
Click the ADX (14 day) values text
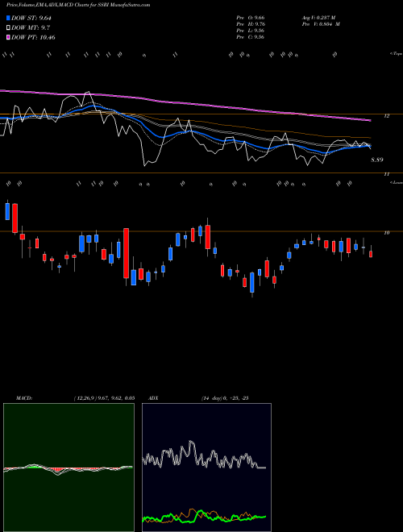click(225, 398)
